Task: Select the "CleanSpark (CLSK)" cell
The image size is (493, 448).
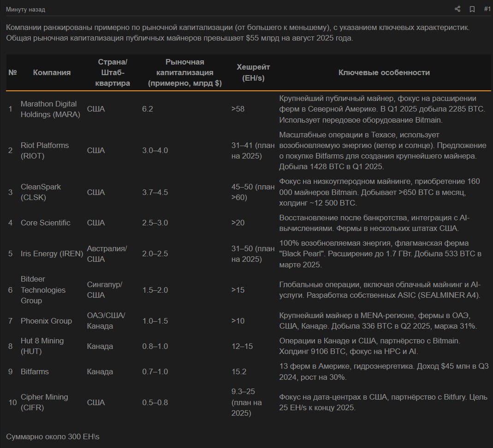Action: tap(41, 192)
